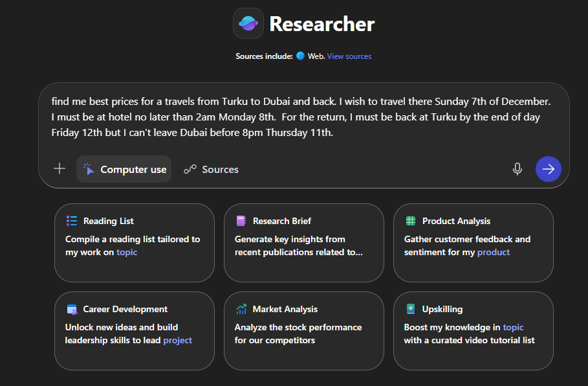Click the Market Analysis chart icon
Image resolution: width=588 pixels, height=386 pixels.
point(241,309)
